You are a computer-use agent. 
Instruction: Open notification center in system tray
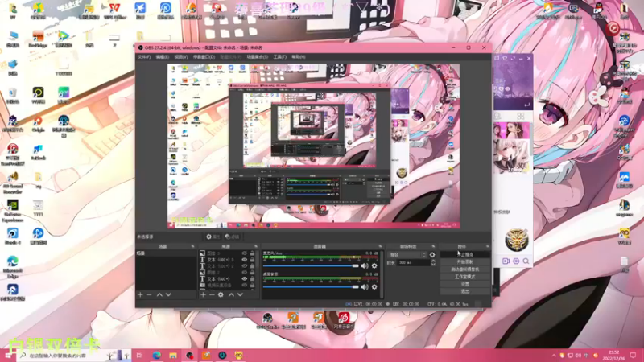pyautogui.click(x=633, y=355)
